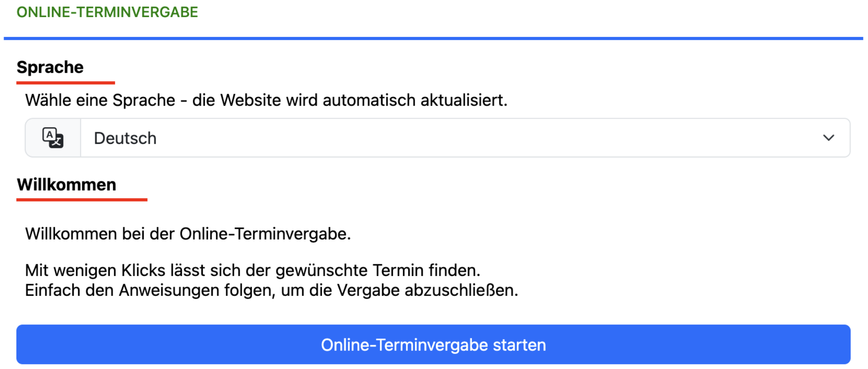Click the blue horizontal divider line
Viewport: 868px width, 369px height.
coord(433,38)
